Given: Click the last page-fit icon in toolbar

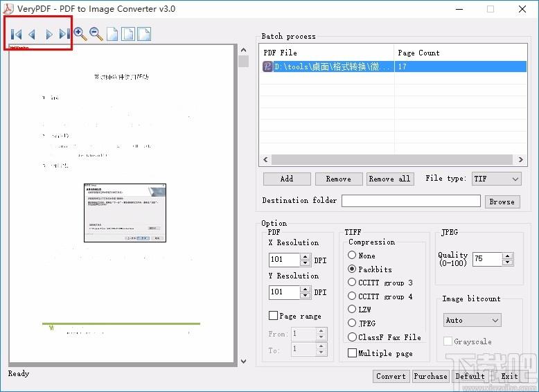Looking at the screenshot, I should click(x=144, y=34).
